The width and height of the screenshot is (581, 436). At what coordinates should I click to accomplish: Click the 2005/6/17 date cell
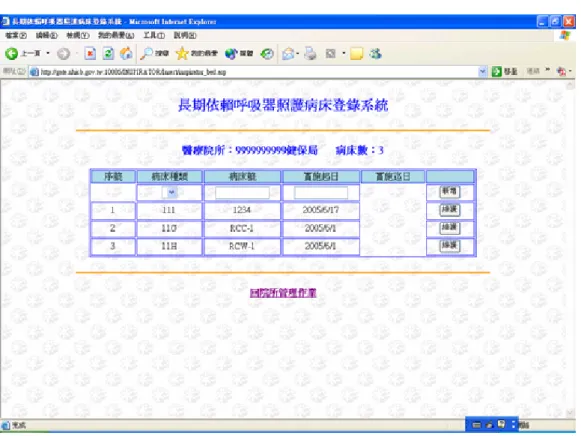click(321, 210)
